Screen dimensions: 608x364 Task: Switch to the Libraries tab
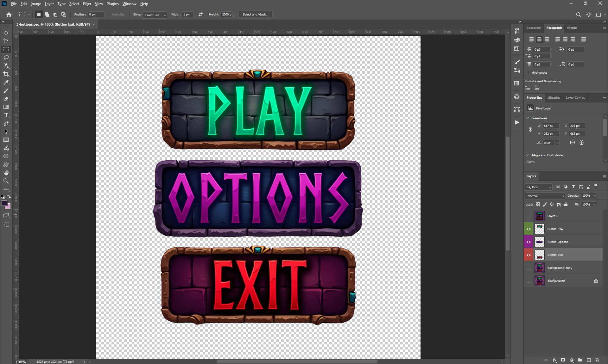[x=554, y=97]
